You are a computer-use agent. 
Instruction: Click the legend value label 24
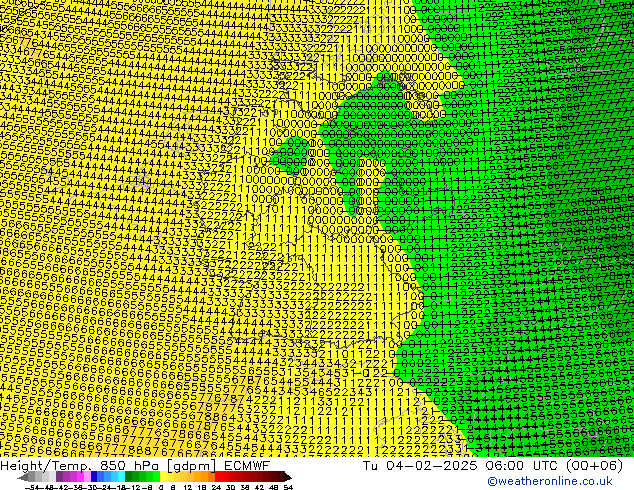(216, 487)
